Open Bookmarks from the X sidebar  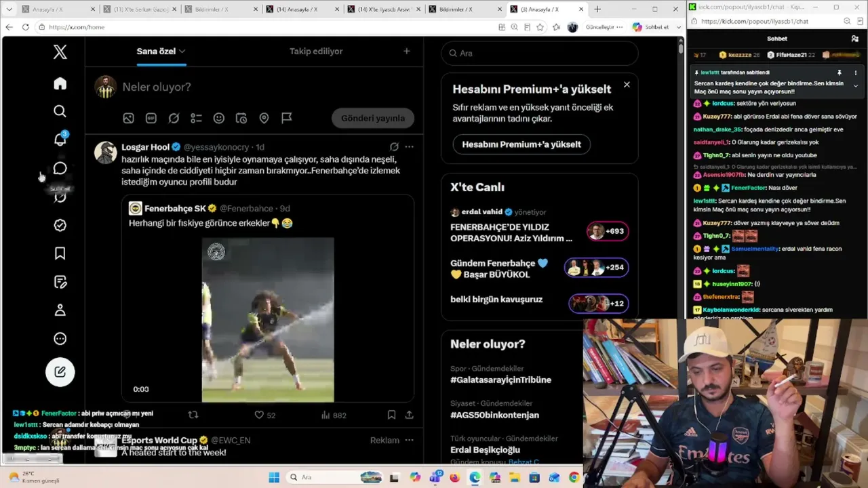pyautogui.click(x=60, y=253)
